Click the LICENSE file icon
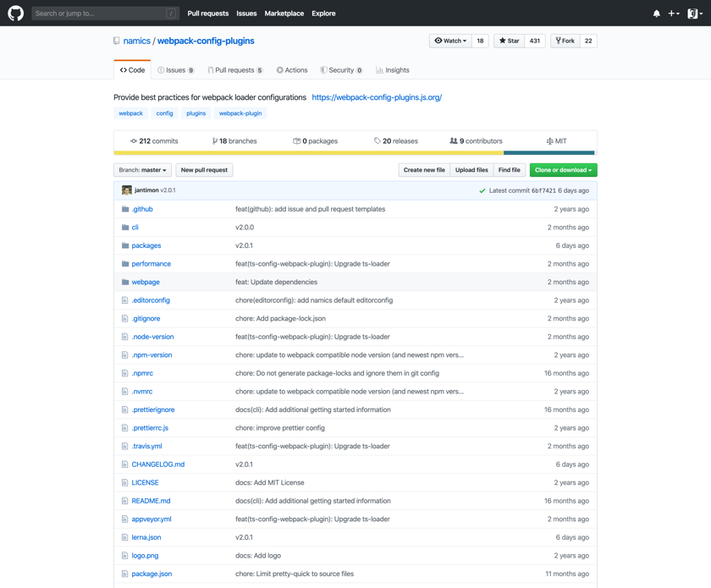Viewport: 711px width, 588px height. [x=124, y=482]
